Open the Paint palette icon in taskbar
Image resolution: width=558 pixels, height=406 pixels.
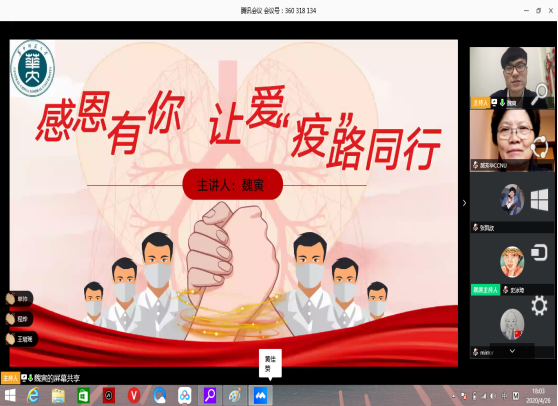click(235, 395)
